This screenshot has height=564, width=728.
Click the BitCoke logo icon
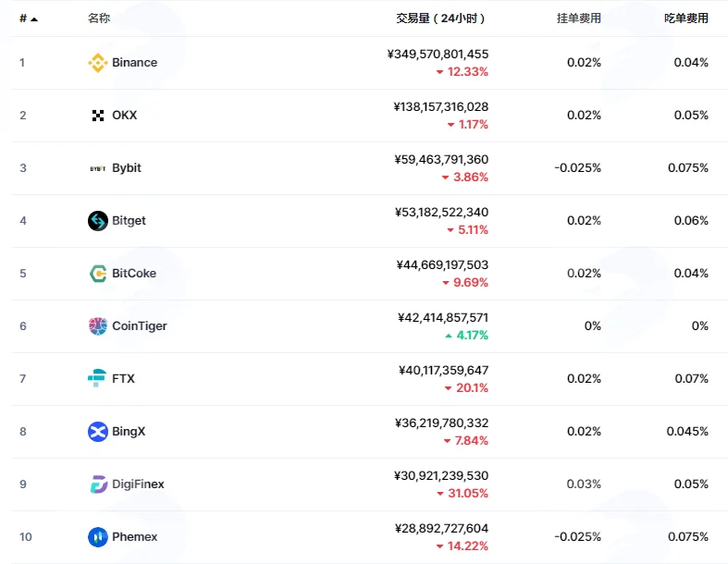(97, 274)
